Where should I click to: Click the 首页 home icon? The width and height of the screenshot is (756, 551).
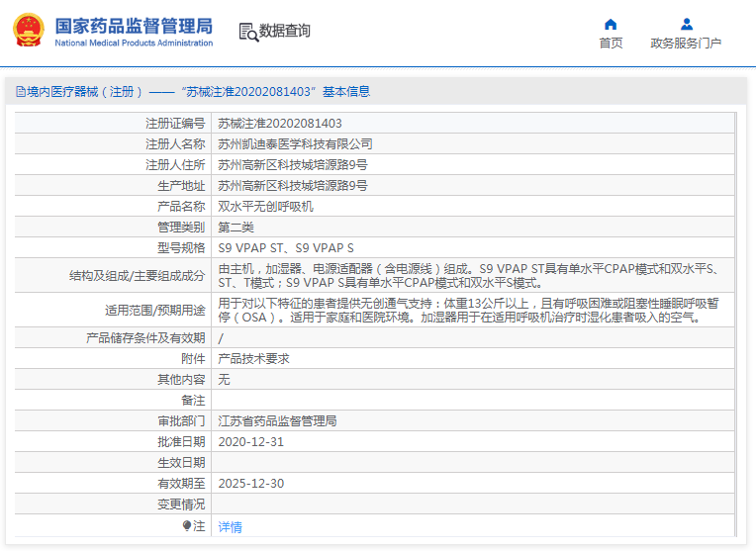point(611,24)
